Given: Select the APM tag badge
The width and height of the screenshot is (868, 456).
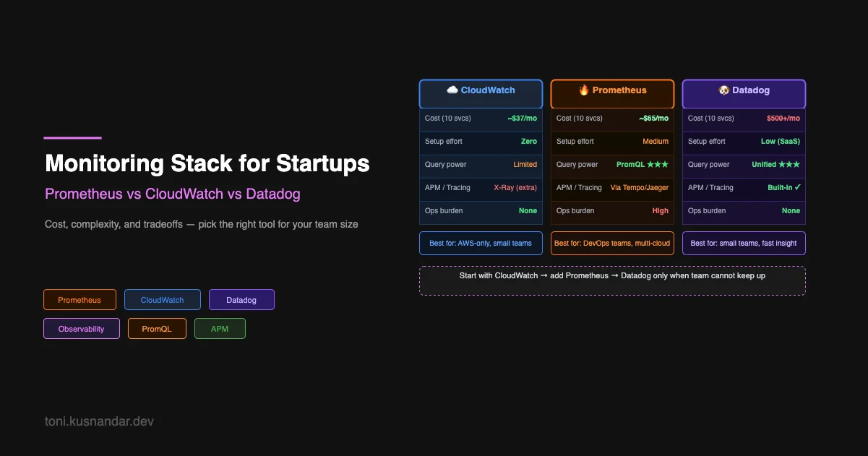Looking at the screenshot, I should coord(220,329).
